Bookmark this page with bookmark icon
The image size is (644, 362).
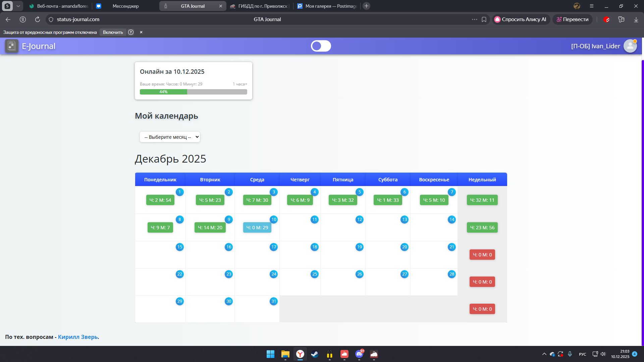tap(484, 19)
